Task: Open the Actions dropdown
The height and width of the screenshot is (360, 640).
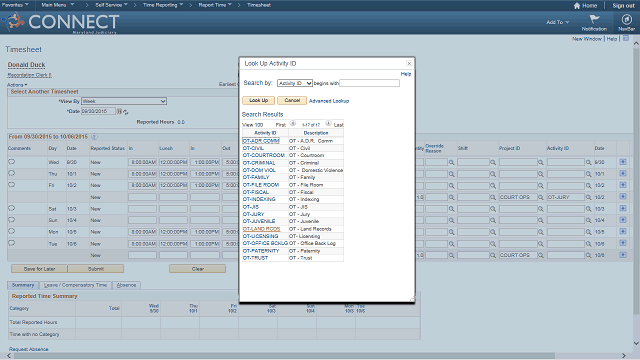Action: tap(17, 85)
